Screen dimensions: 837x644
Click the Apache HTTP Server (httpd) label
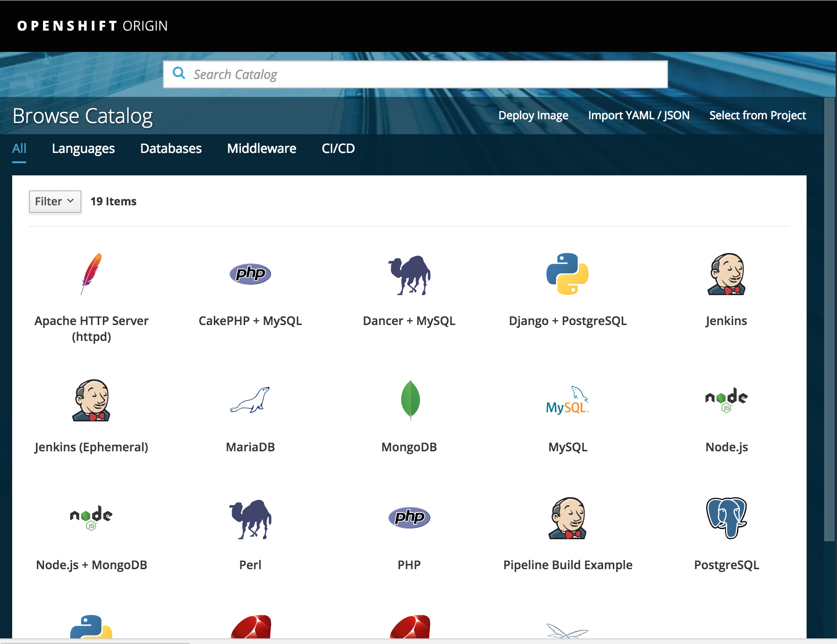(91, 329)
